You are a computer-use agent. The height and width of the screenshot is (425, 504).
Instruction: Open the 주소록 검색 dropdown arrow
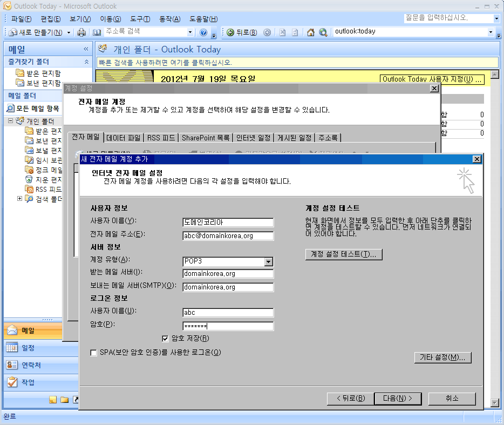click(190, 32)
